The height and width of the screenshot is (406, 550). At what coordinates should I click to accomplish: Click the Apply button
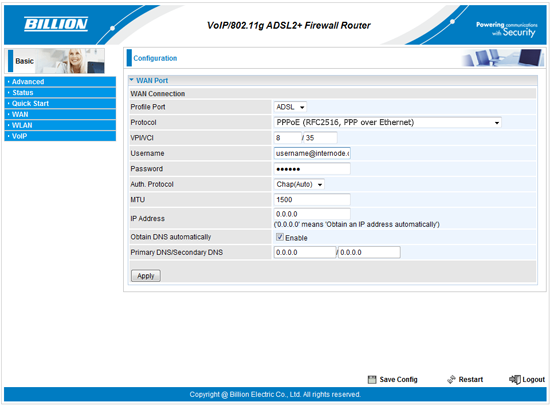[146, 276]
